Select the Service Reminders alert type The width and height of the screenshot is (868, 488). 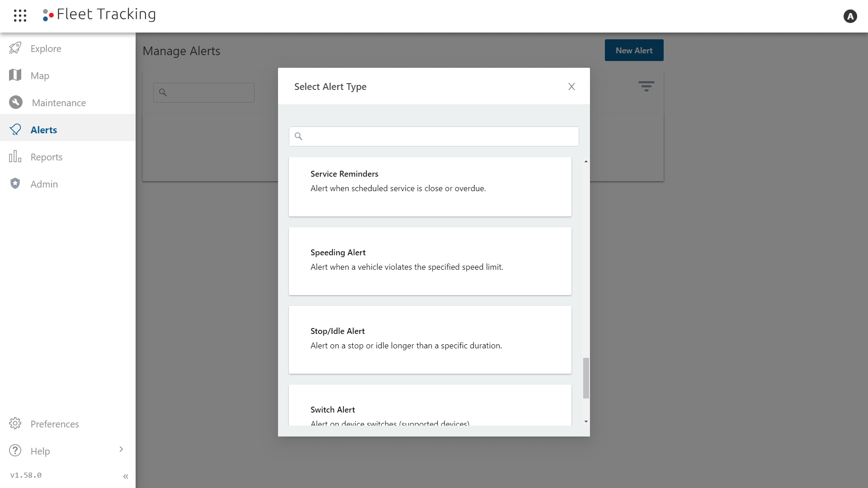coord(430,187)
